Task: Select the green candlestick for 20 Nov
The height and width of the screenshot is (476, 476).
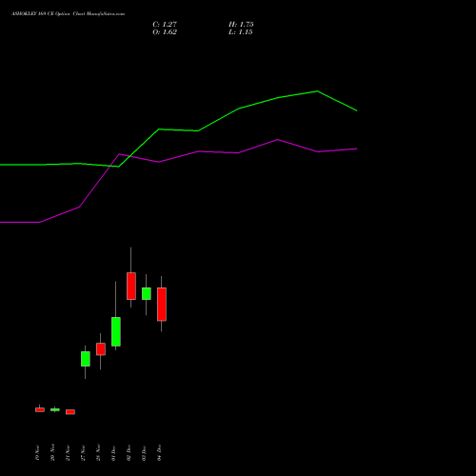Action: pyautogui.click(x=55, y=409)
